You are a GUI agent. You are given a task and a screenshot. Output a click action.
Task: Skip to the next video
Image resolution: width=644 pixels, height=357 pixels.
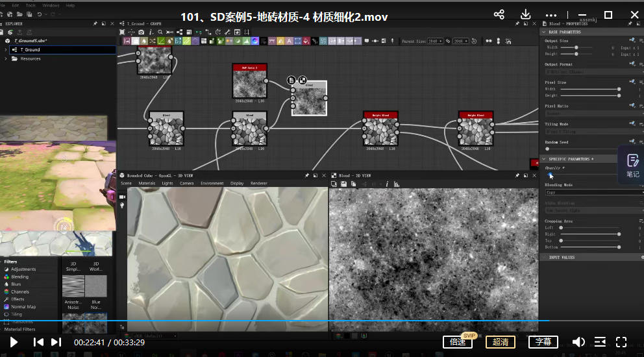point(56,342)
